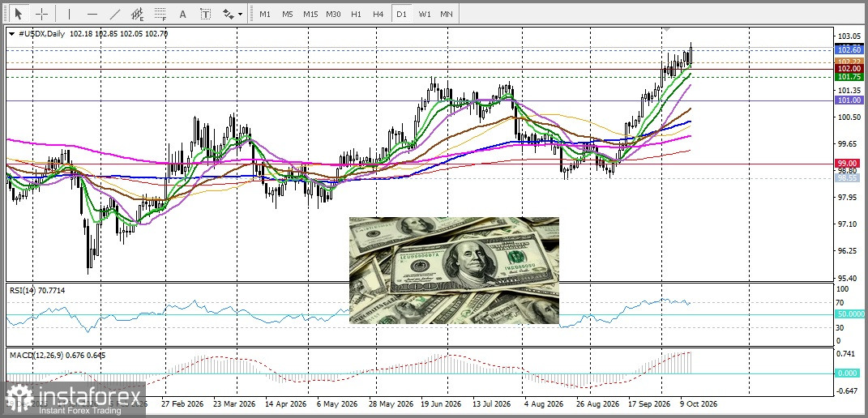Viewport: 868px width, 418px height.
Task: Choose the Fibonacci retracement tool
Action: [160, 14]
